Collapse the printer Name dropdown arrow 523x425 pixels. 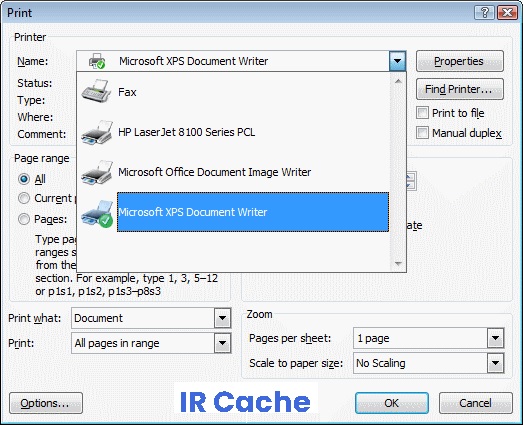(x=397, y=61)
